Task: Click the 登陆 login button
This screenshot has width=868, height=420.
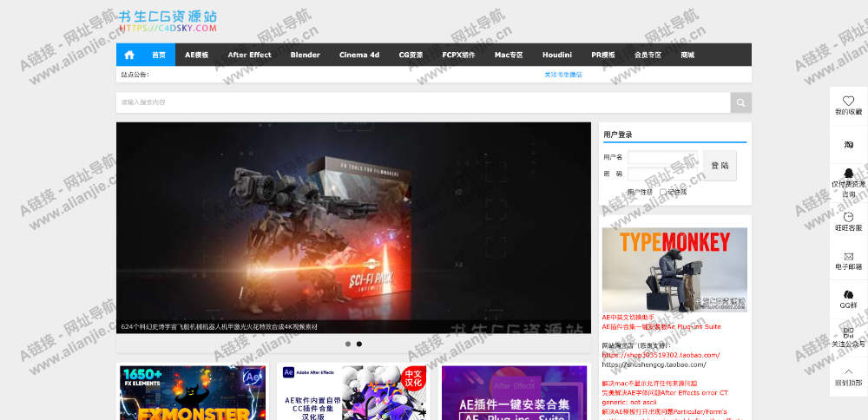Action: (720, 166)
